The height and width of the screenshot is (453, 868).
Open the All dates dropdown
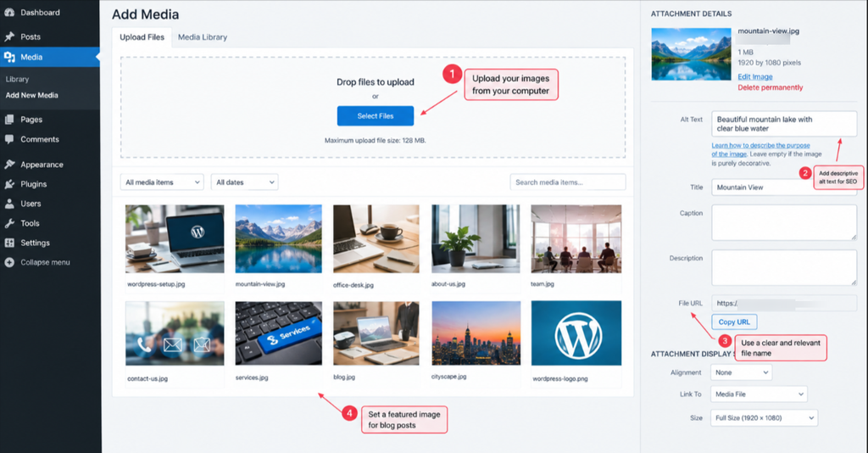pyautogui.click(x=244, y=182)
